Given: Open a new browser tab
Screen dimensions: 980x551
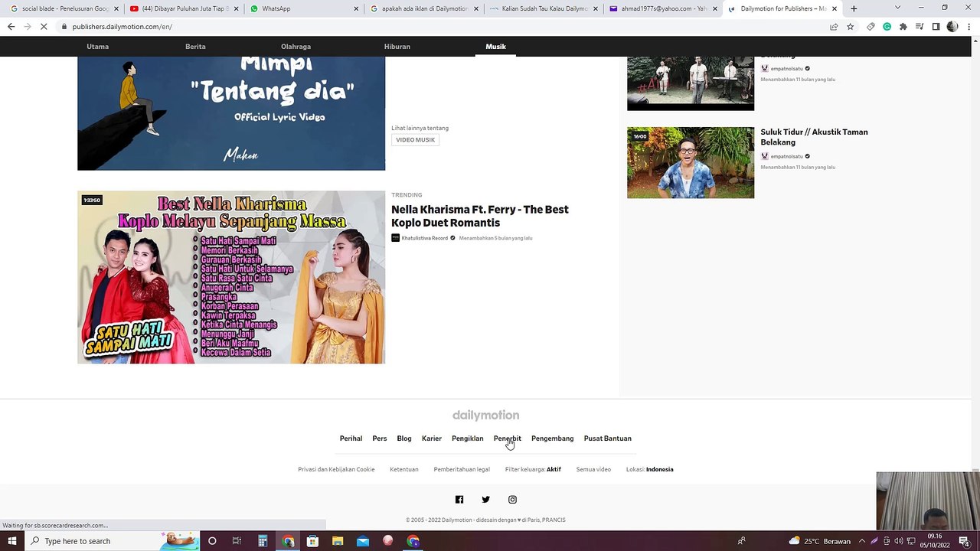Looking at the screenshot, I should pyautogui.click(x=854, y=8).
